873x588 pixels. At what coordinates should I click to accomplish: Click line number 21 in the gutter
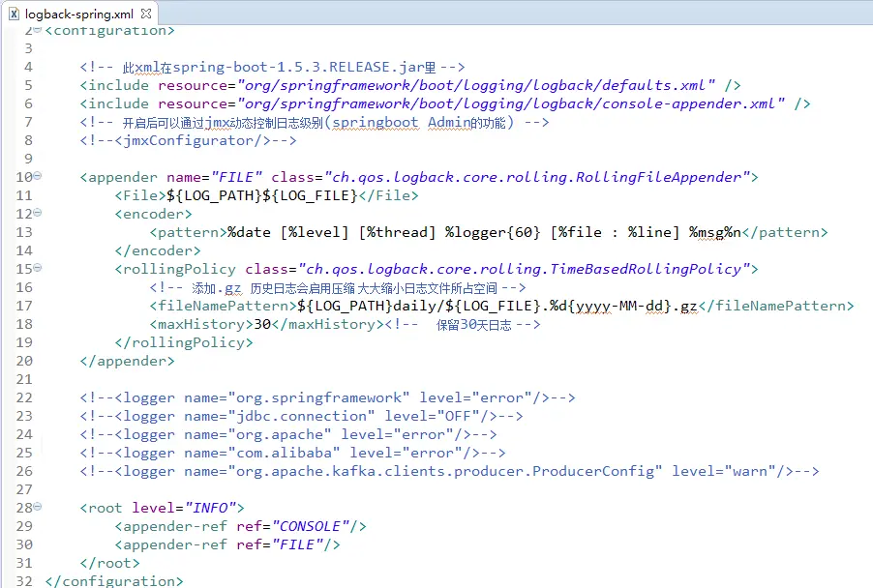pos(24,379)
